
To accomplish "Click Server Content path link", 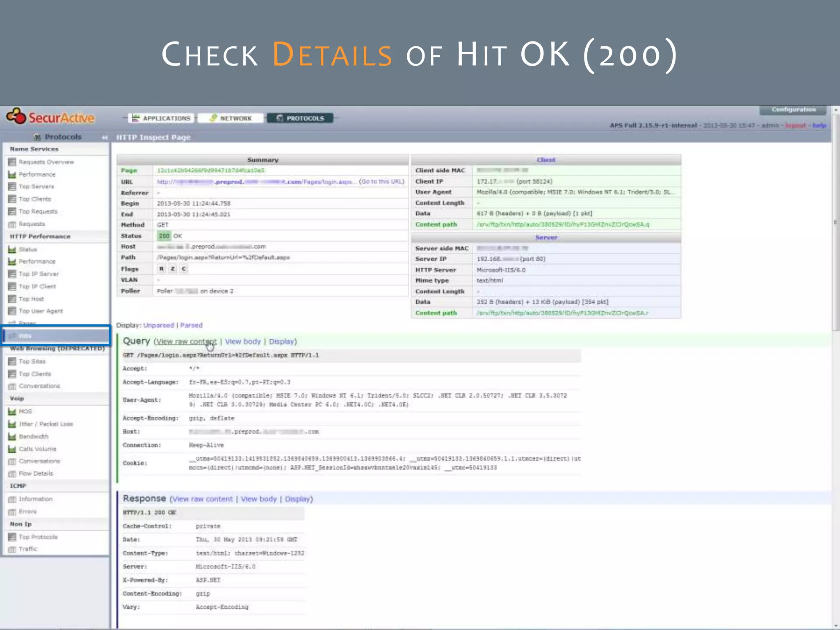I will click(562, 313).
